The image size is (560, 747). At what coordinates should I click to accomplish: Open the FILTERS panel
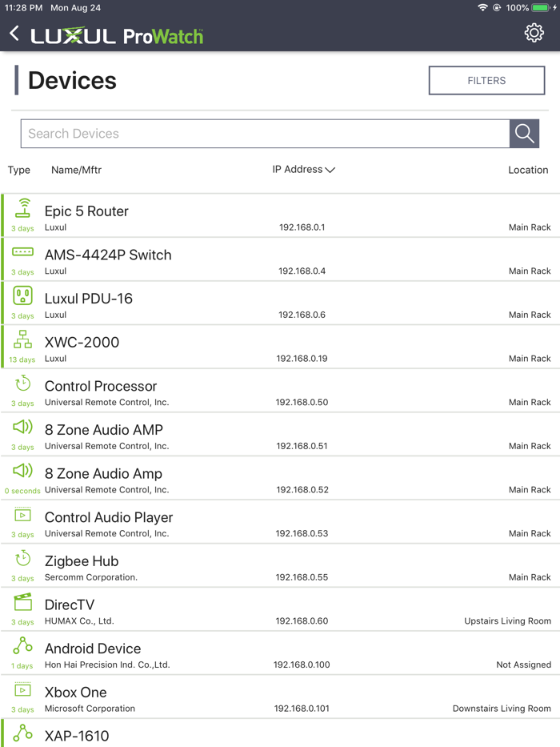pyautogui.click(x=486, y=81)
